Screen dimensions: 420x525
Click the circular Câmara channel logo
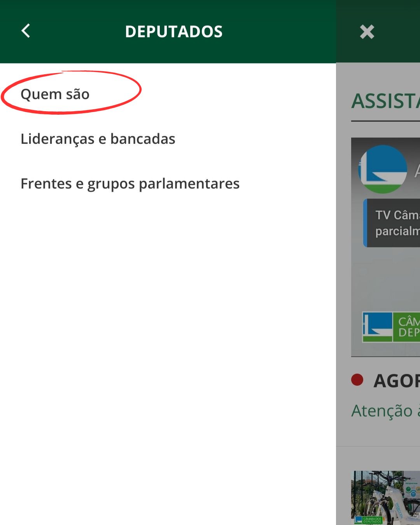382,169
